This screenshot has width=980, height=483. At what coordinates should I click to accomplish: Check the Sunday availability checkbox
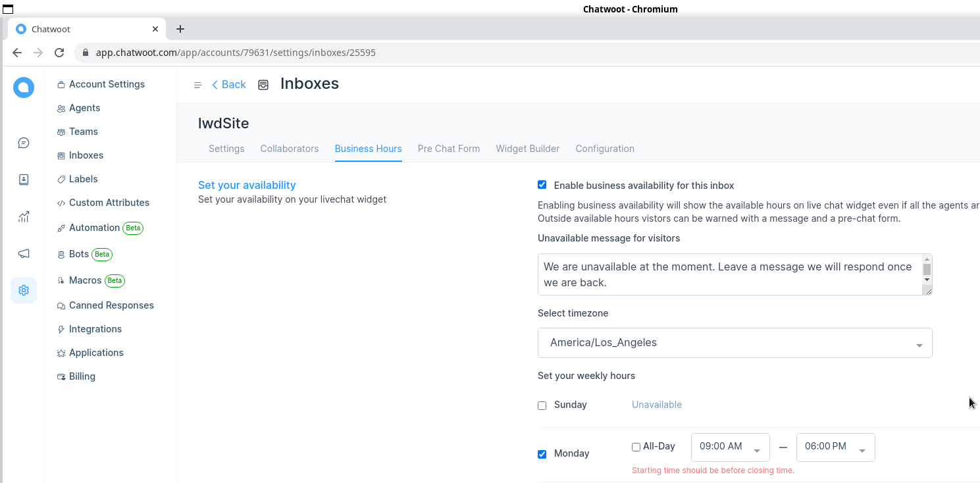click(x=542, y=405)
